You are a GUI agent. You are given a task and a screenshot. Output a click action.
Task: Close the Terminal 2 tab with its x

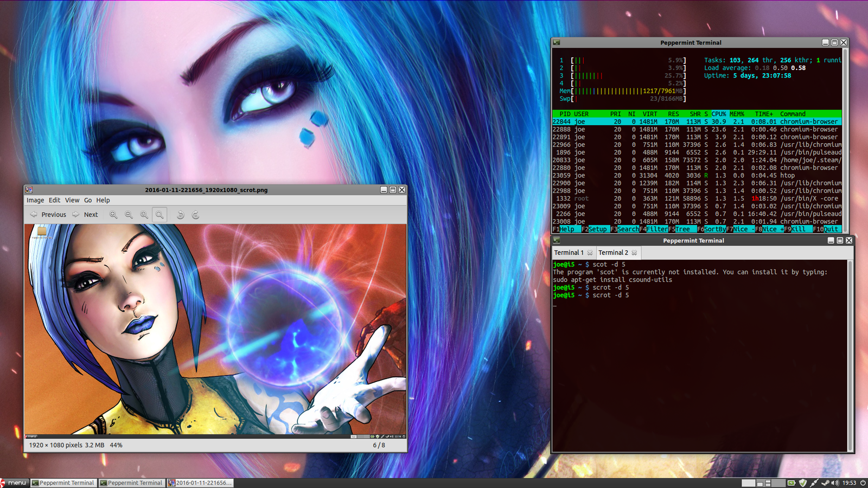(634, 253)
